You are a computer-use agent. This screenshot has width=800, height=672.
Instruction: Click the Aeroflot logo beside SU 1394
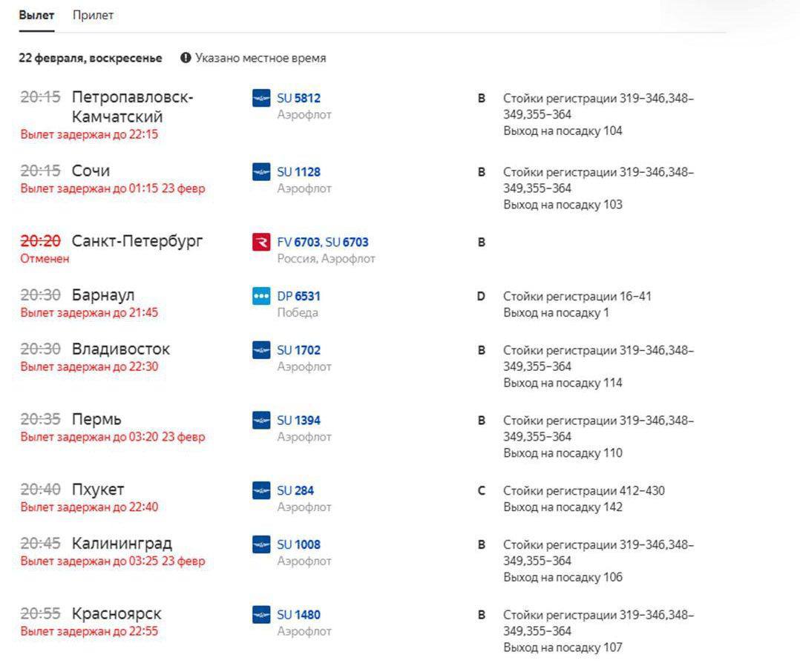click(x=261, y=421)
